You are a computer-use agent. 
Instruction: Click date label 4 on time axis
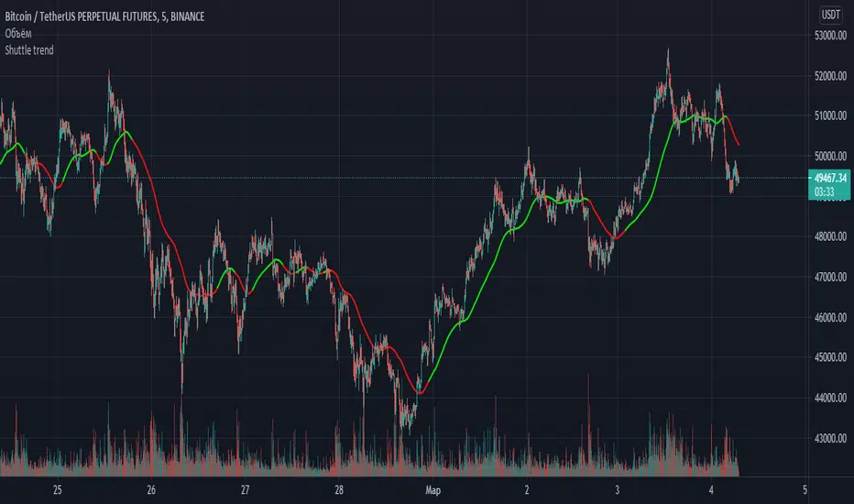711,490
